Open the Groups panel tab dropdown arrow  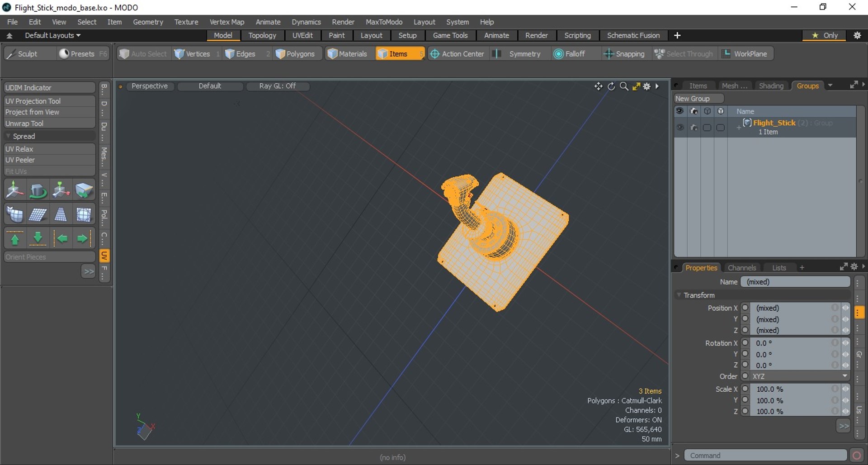coord(830,85)
